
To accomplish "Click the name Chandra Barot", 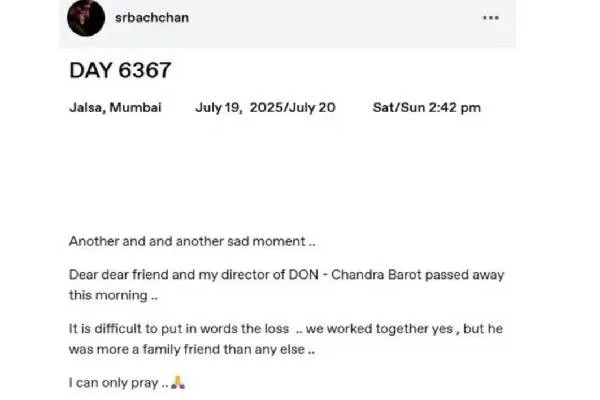I will pos(376,275).
